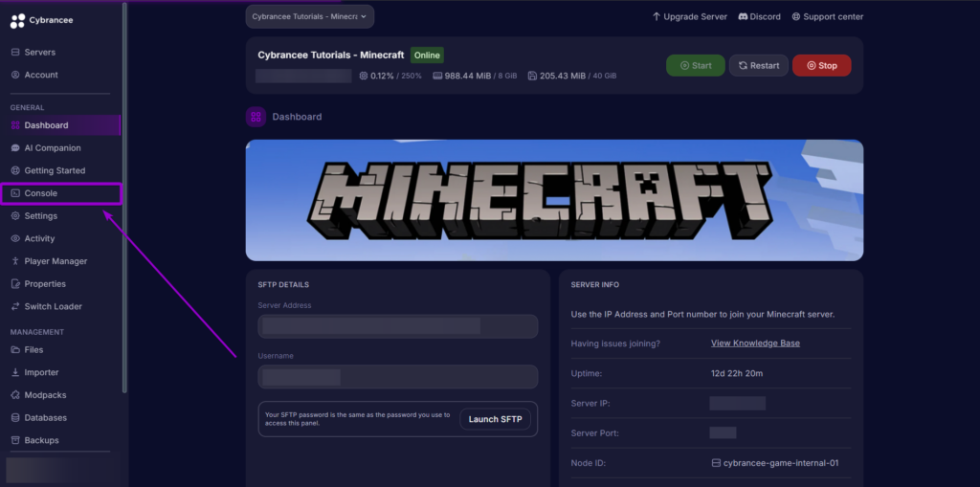Open View Knowledge Base link
The height and width of the screenshot is (487, 980).
pos(755,343)
